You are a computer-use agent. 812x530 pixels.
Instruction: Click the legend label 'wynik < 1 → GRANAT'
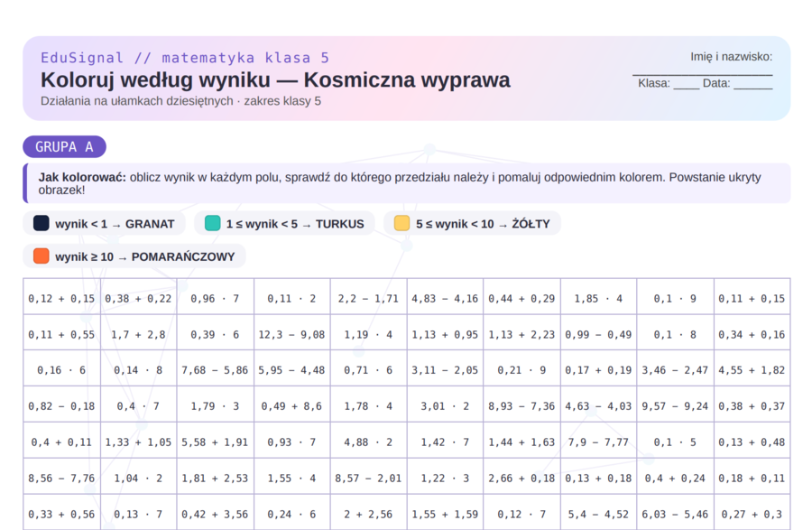point(115,224)
